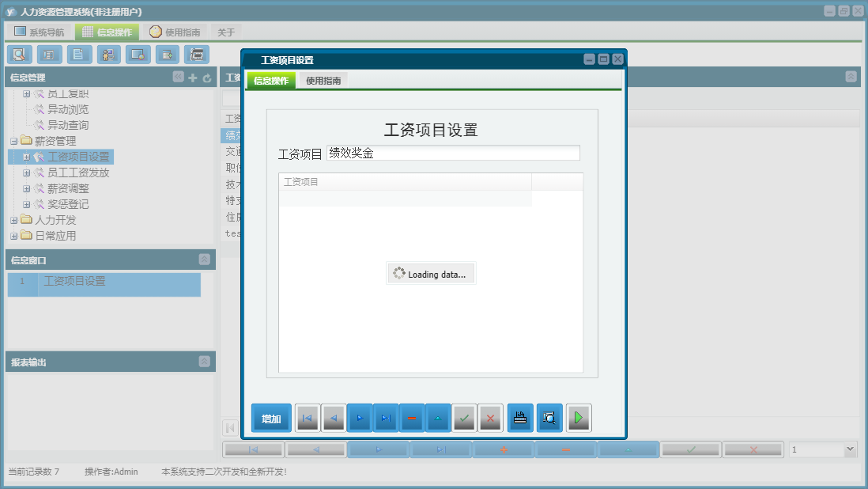Screen dimensions: 868x489
Task: Expand the 日常应用 folder
Action: [14, 236]
